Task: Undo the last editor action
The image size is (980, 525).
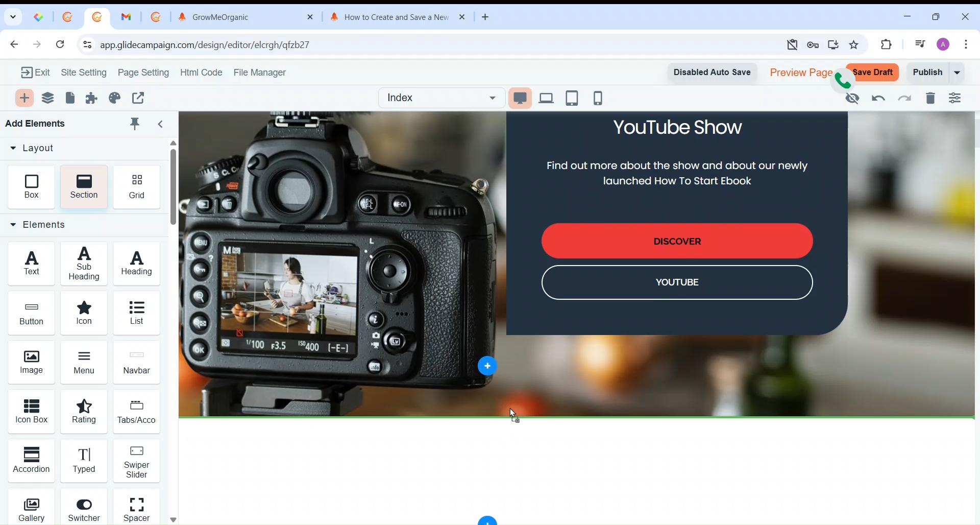Action: coord(878,99)
